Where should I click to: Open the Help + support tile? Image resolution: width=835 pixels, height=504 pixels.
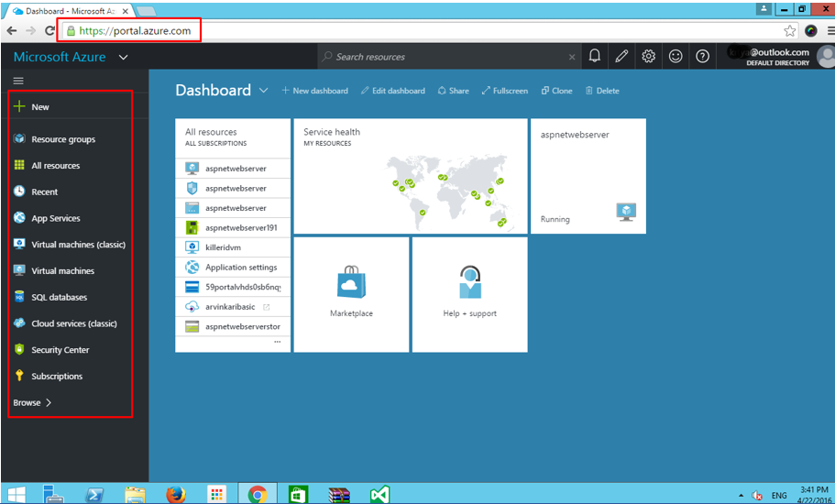tap(469, 295)
